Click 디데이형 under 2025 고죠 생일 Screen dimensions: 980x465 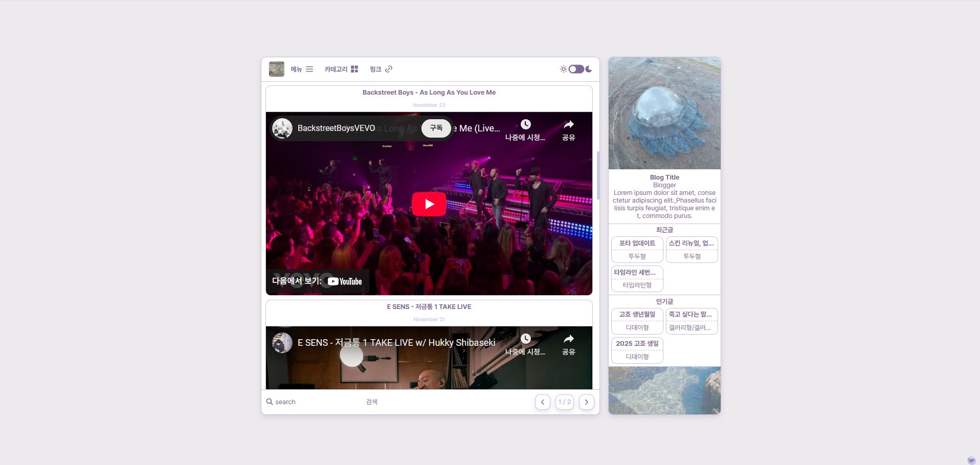637,357
